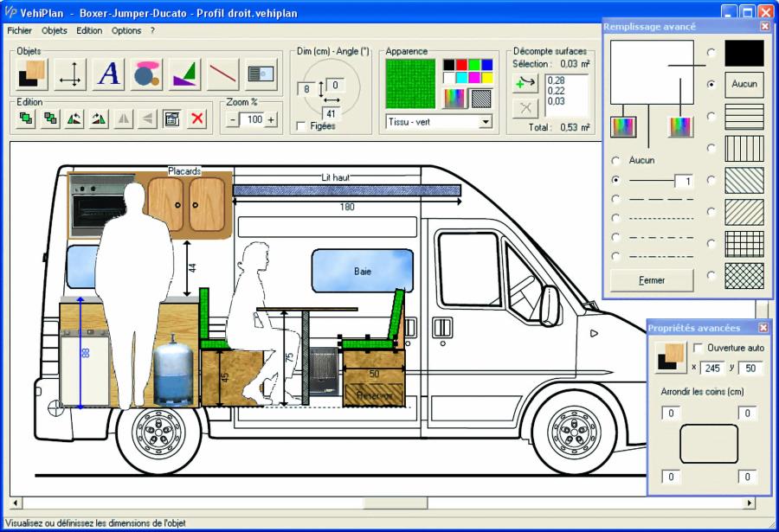Pick the yellow color swatch
The width and height of the screenshot is (779, 532).
tap(486, 78)
